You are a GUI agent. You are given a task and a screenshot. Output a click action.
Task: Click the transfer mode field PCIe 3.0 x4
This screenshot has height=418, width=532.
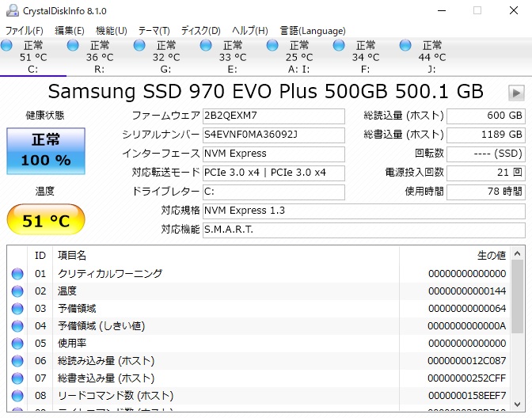pyautogui.click(x=274, y=173)
